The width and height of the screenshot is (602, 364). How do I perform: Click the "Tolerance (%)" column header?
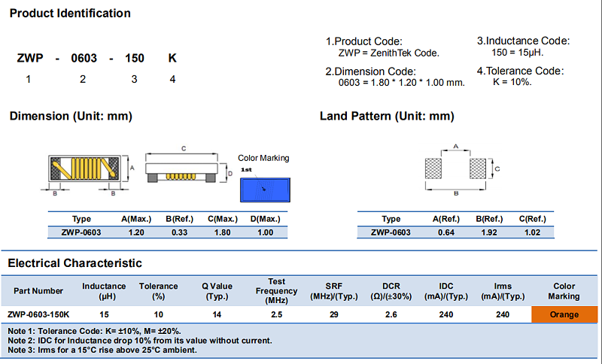pyautogui.click(x=158, y=291)
